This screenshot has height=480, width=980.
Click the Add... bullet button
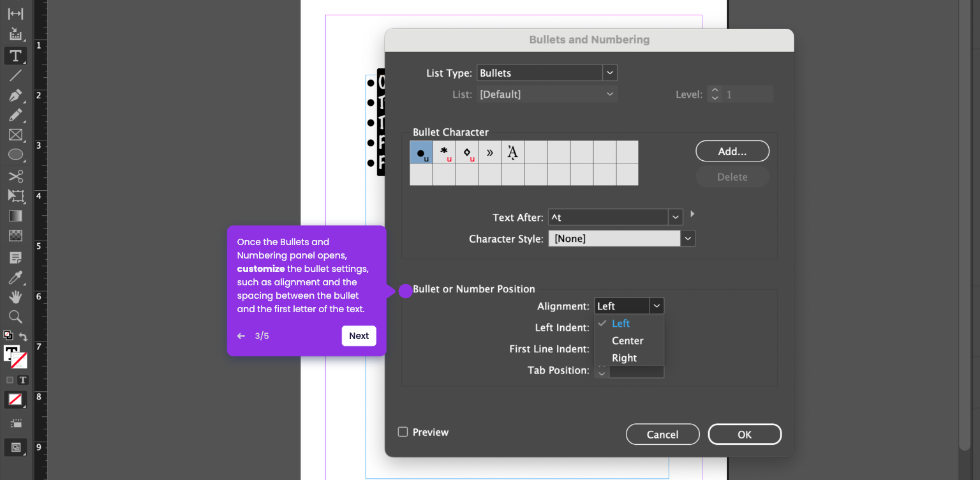[732, 151]
